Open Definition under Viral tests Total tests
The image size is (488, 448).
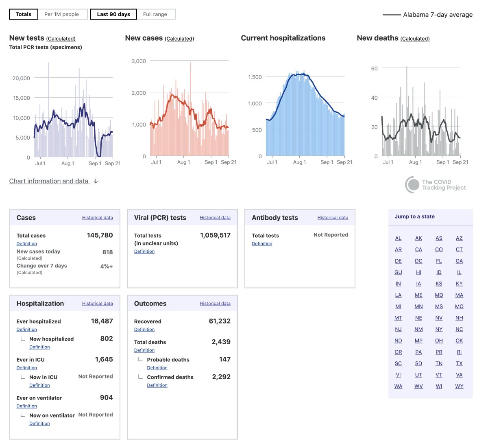point(144,251)
